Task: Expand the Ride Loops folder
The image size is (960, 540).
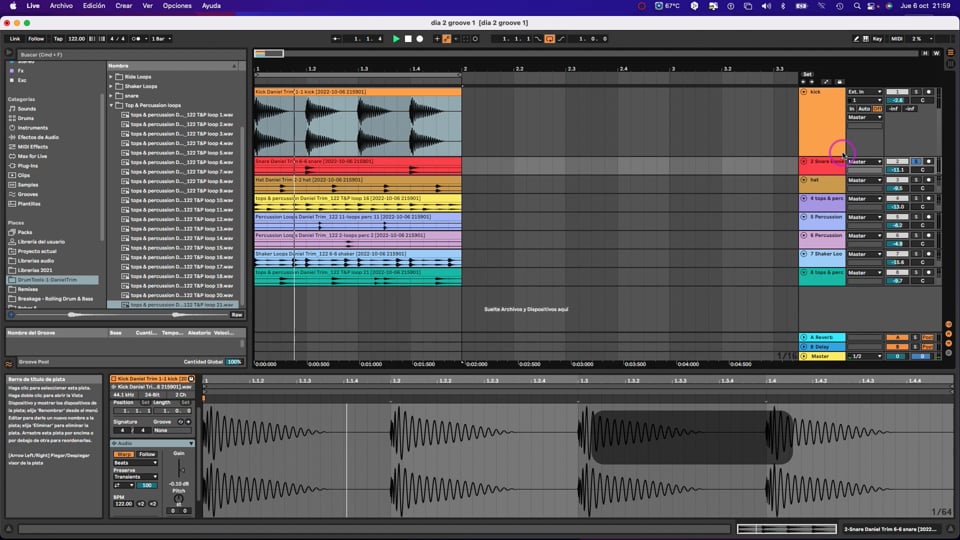Action: (111, 77)
